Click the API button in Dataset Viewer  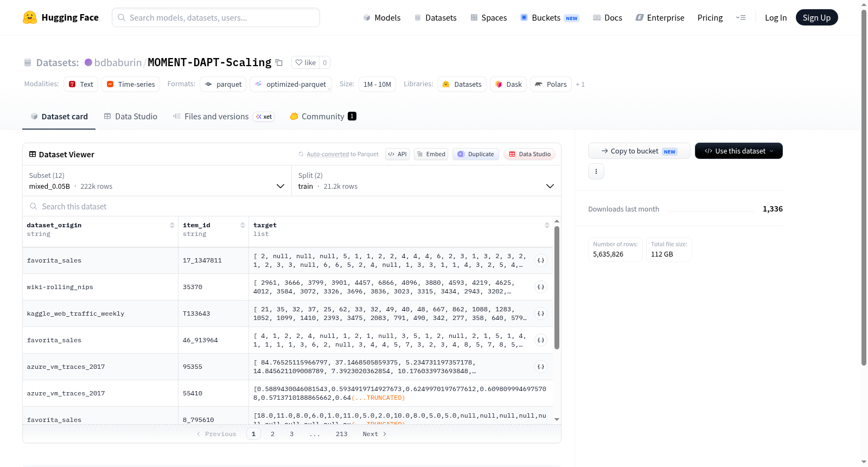[x=397, y=154]
